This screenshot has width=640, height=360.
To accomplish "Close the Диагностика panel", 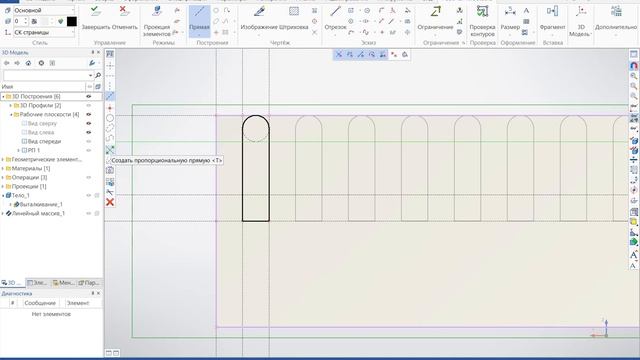I will [98, 293].
